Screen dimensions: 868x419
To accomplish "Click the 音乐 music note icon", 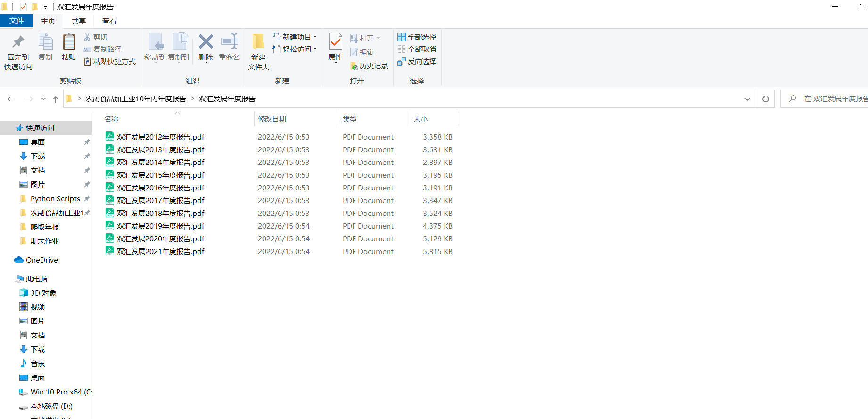I will [24, 363].
